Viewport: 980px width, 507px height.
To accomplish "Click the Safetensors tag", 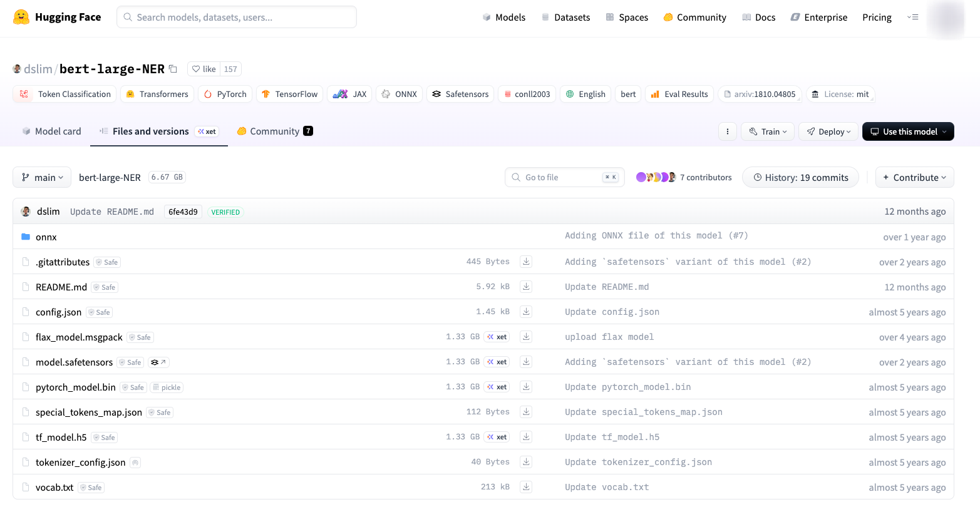I will pos(460,94).
